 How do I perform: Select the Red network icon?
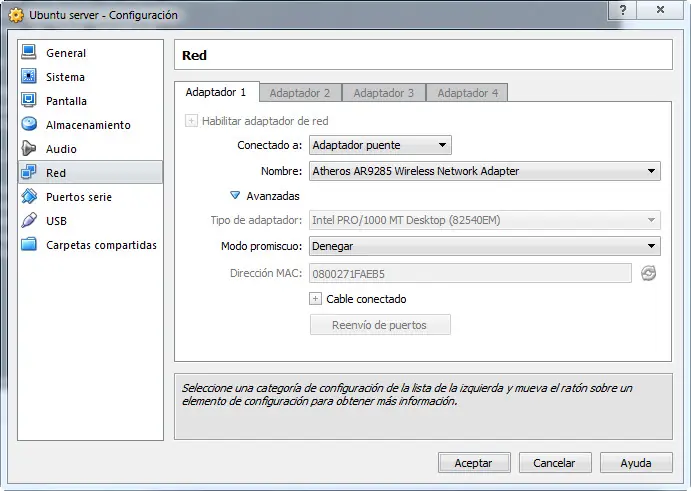(x=29, y=172)
